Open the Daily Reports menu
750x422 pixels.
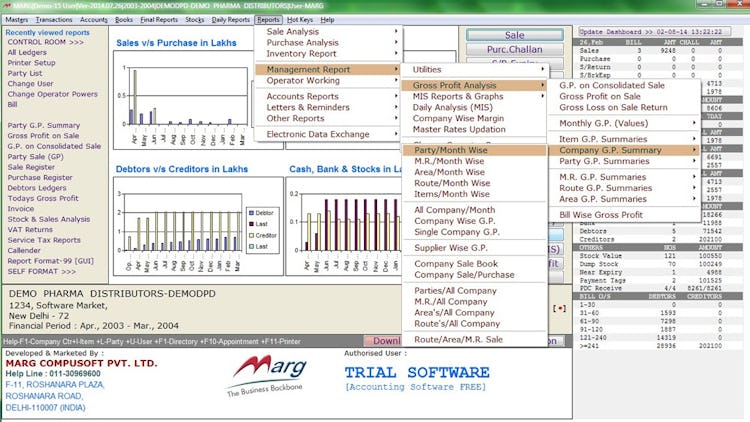(x=231, y=20)
